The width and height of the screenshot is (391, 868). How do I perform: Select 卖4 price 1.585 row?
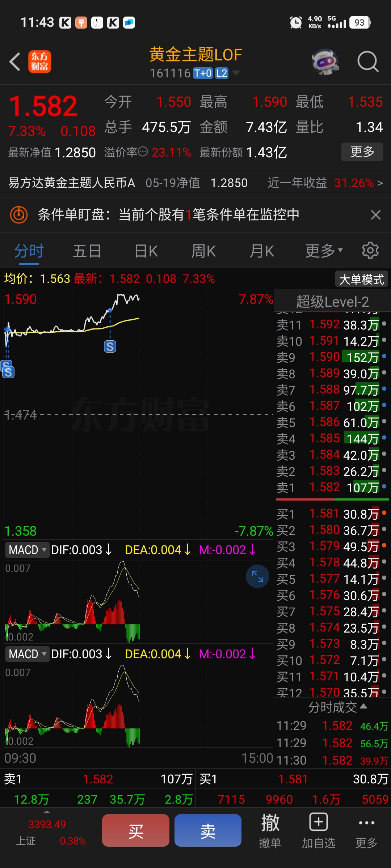pos(332,439)
